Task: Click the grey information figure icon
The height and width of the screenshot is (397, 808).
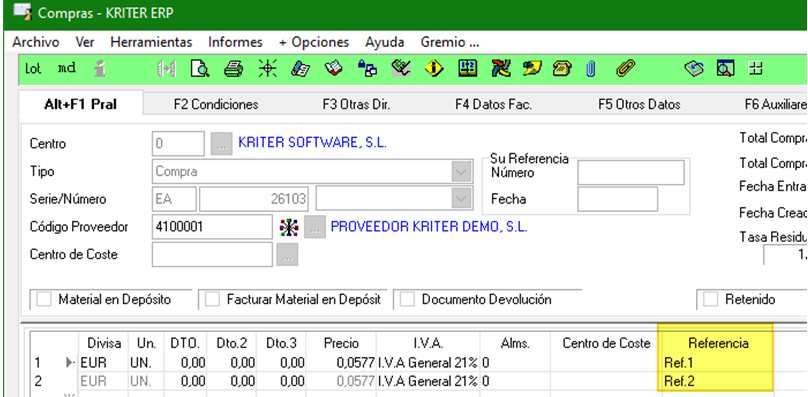Action: pyautogui.click(x=100, y=69)
